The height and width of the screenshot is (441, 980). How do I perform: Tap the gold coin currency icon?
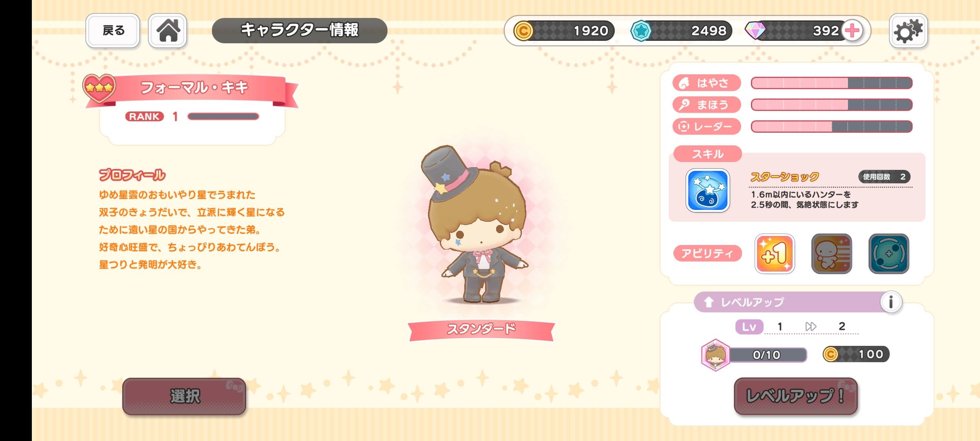(x=523, y=31)
